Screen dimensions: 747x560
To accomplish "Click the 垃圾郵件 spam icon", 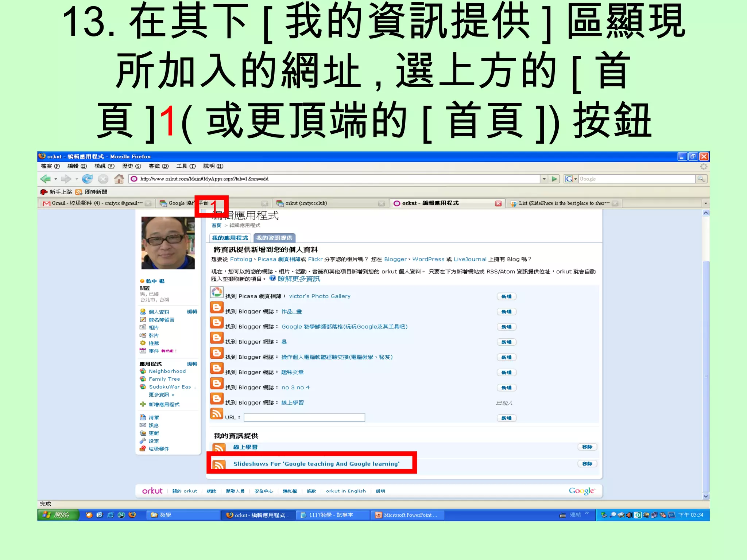I will (143, 448).
